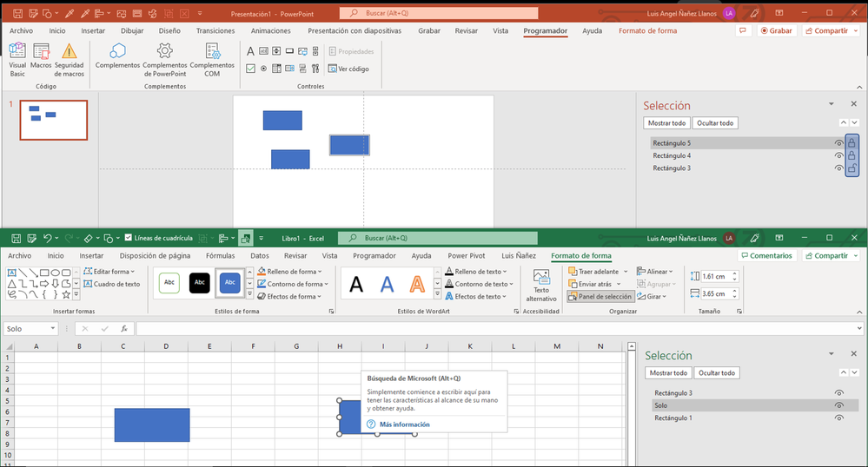Lock Rectángulo 5 in PowerPoint panel
Viewport: 868px width, 467px height.
coord(852,142)
